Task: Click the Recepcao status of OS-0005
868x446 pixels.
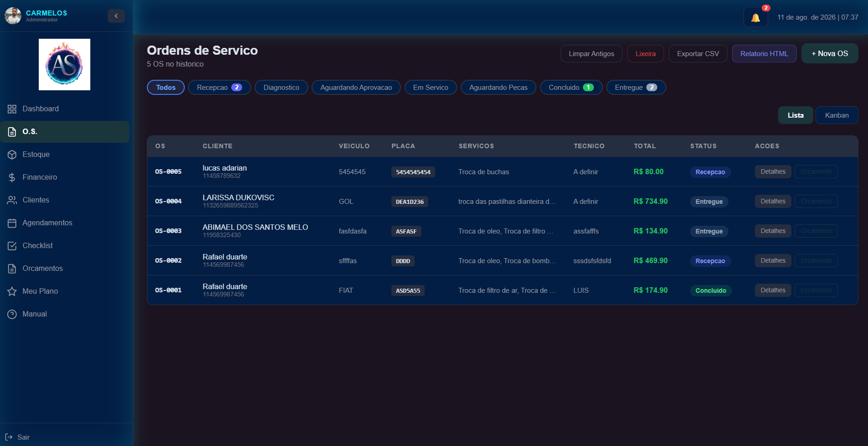Action: click(x=710, y=172)
